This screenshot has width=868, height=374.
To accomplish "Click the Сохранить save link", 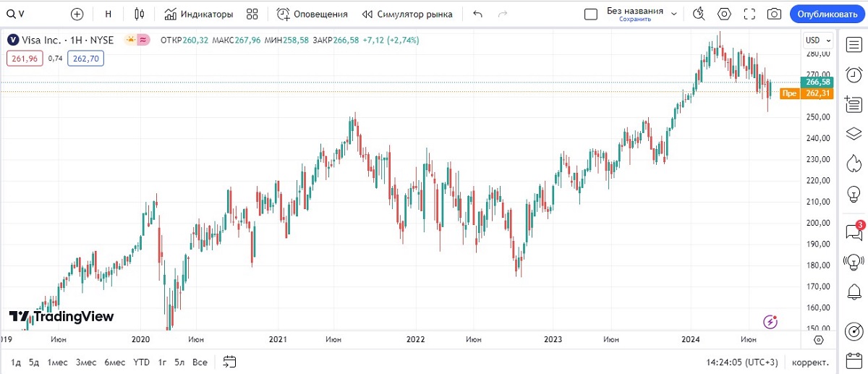I will point(634,20).
